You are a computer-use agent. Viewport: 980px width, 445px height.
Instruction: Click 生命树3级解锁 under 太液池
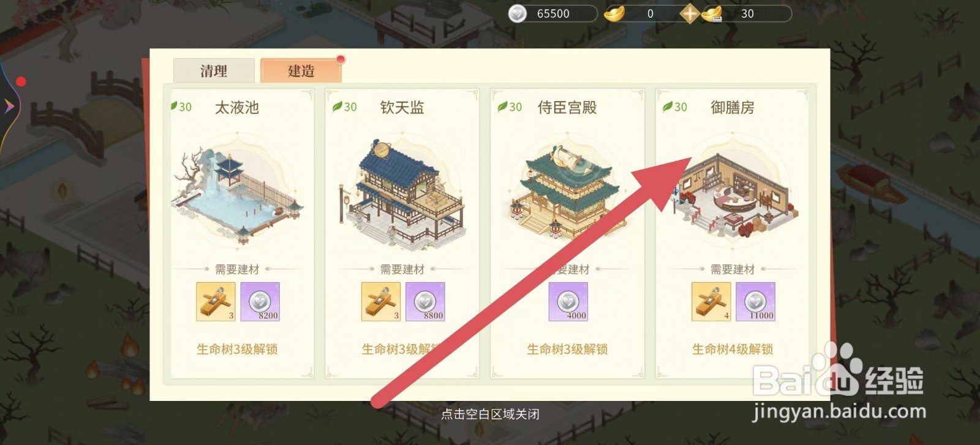pyautogui.click(x=237, y=349)
